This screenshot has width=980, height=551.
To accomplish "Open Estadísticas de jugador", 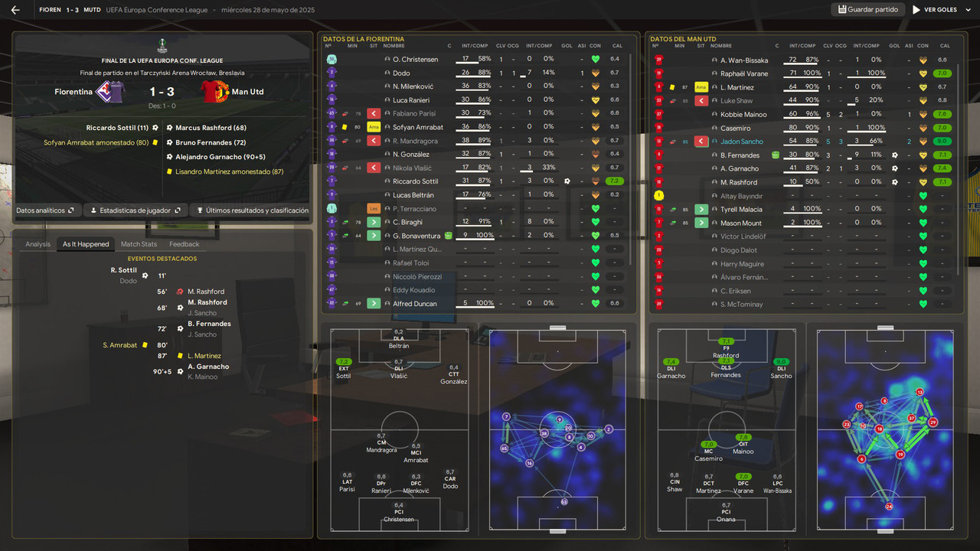I will [x=136, y=210].
